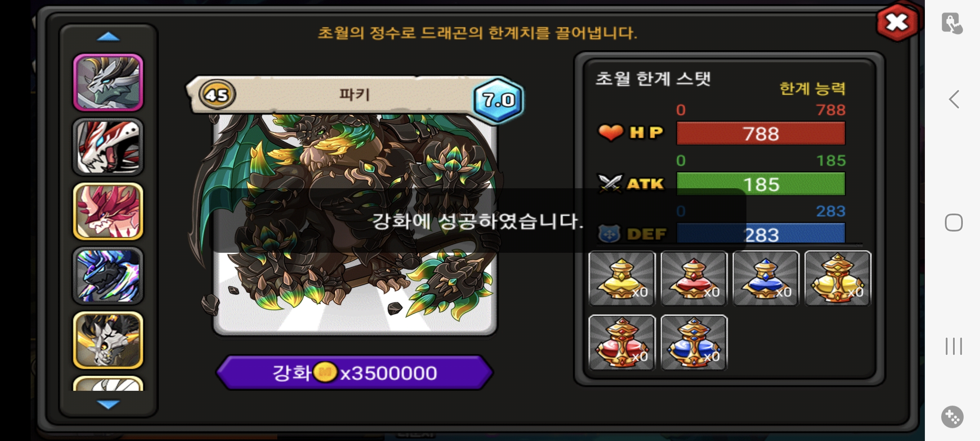This screenshot has width=980, height=441.
Task: Tap the Android back navigation arrow
Action: [954, 99]
